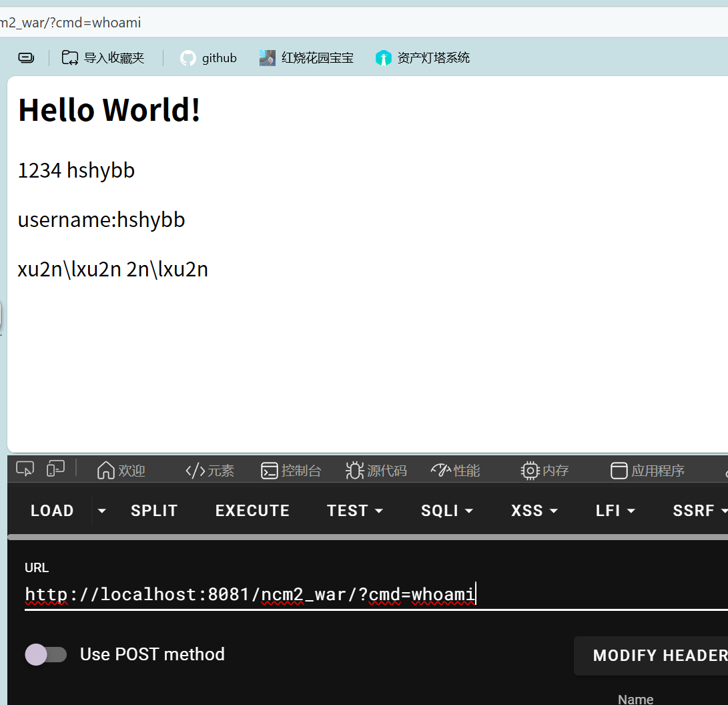Open the 导入收藏夹 folder icon
Image resolution: width=728 pixels, height=705 pixels.
pyautogui.click(x=70, y=58)
